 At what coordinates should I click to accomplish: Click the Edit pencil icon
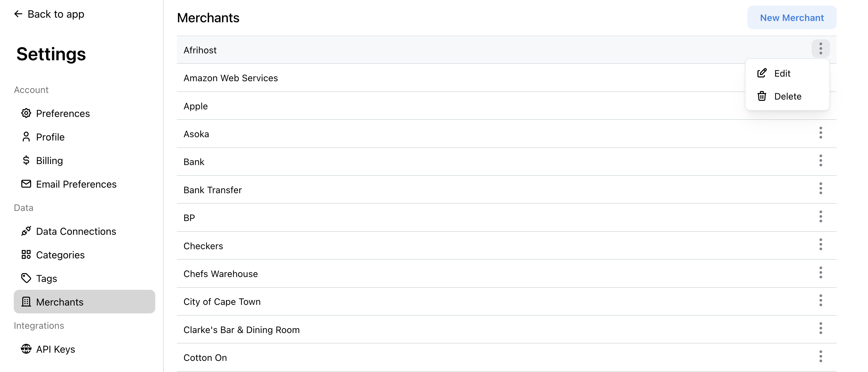pyautogui.click(x=762, y=73)
